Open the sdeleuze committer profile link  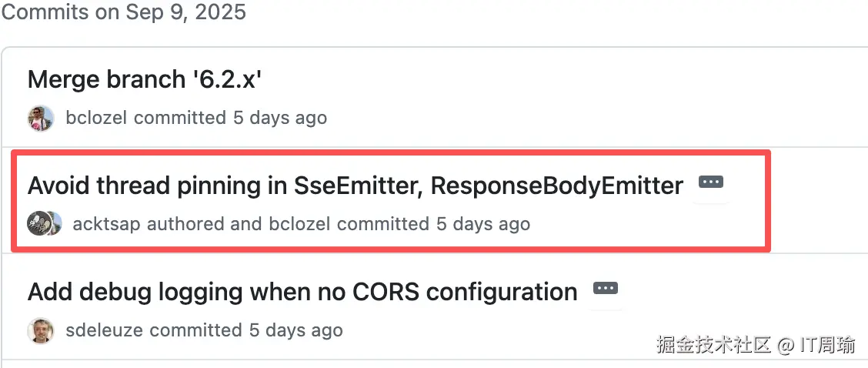pos(105,330)
